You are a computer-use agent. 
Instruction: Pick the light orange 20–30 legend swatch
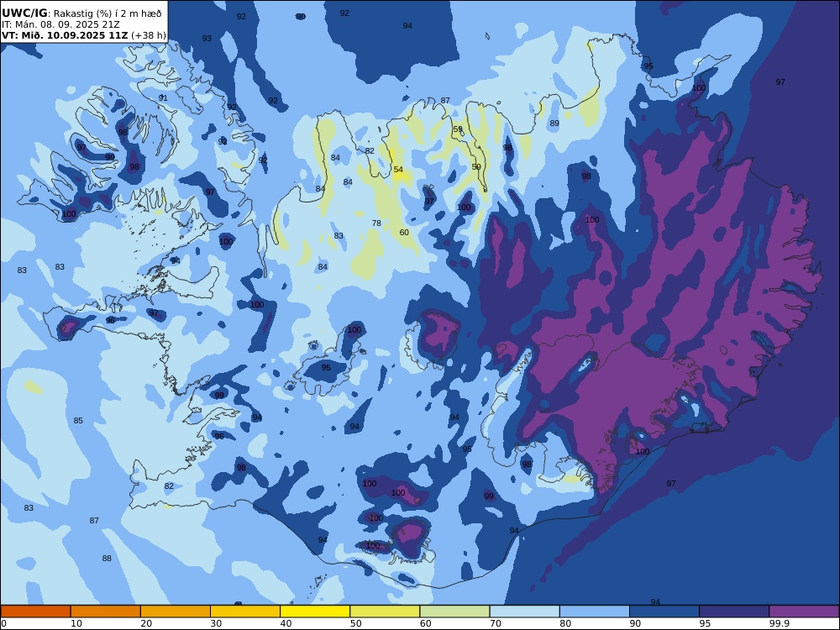click(x=176, y=612)
